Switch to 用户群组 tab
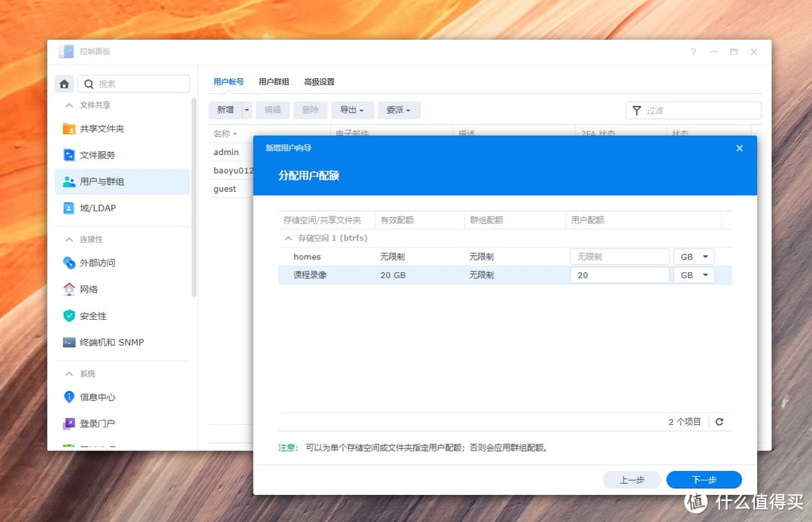Viewport: 812px width, 522px height. click(x=274, y=82)
